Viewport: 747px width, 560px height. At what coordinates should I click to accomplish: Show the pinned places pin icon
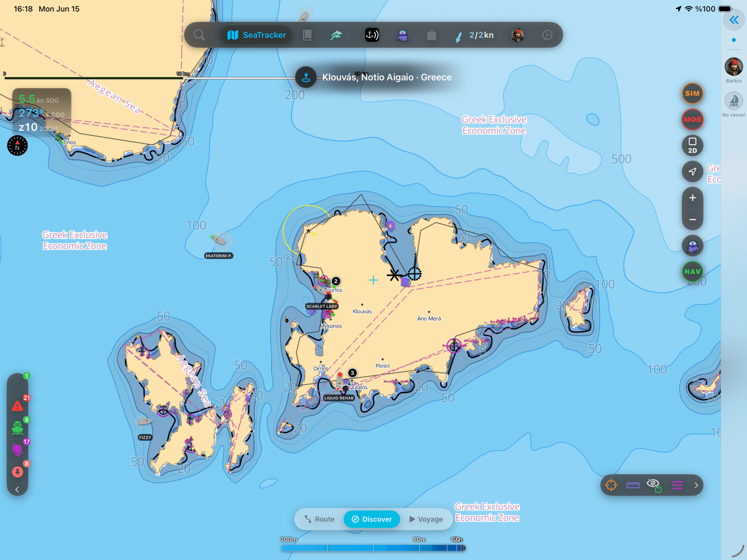click(x=17, y=472)
